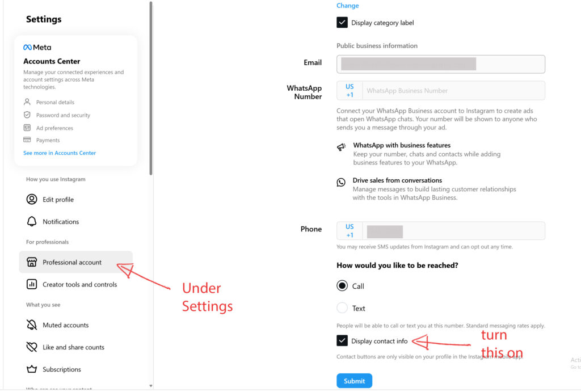Screen dimensions: 581x392
Task: Click the Muted accounts crossed-bell icon
Action: [x=32, y=325]
